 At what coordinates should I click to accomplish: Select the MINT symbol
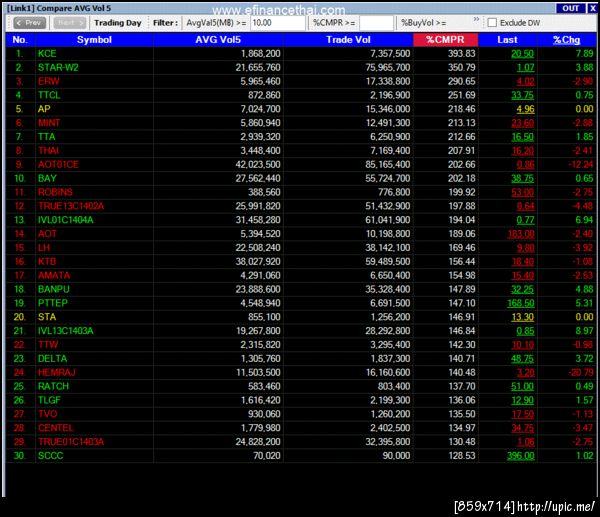click(49, 123)
